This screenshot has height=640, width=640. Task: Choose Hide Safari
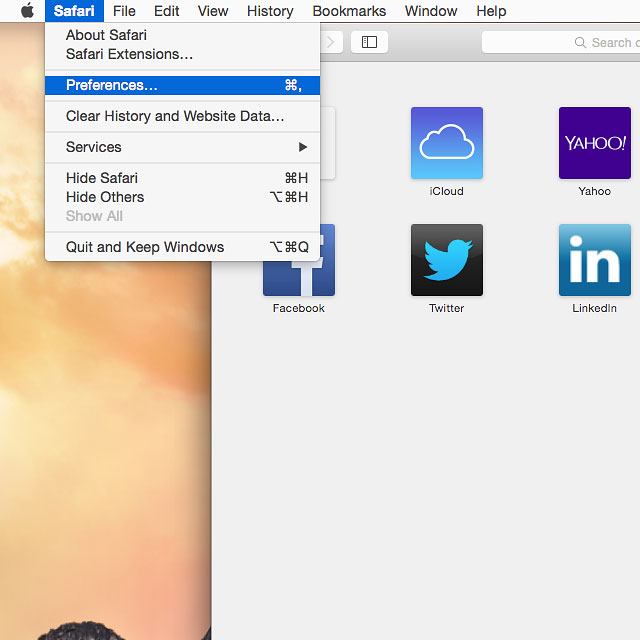pos(182,178)
